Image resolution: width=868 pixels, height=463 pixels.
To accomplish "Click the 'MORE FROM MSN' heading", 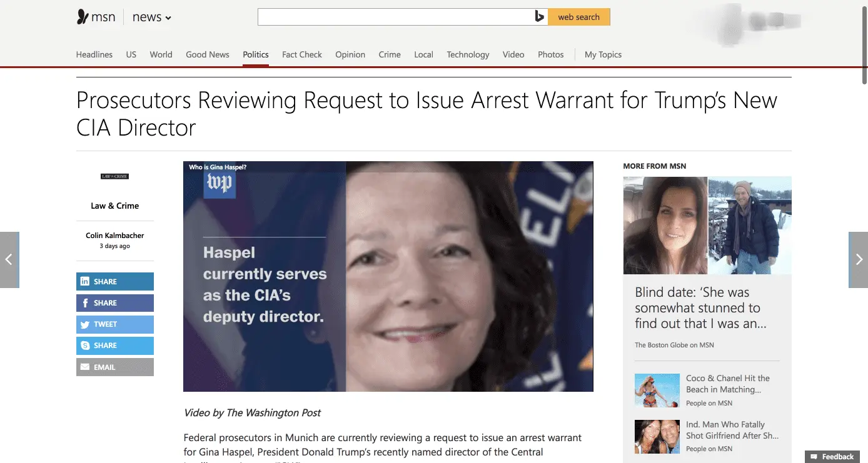I will (x=655, y=166).
